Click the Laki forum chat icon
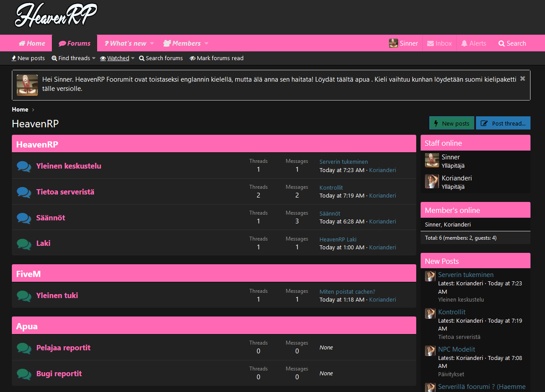 24,244
